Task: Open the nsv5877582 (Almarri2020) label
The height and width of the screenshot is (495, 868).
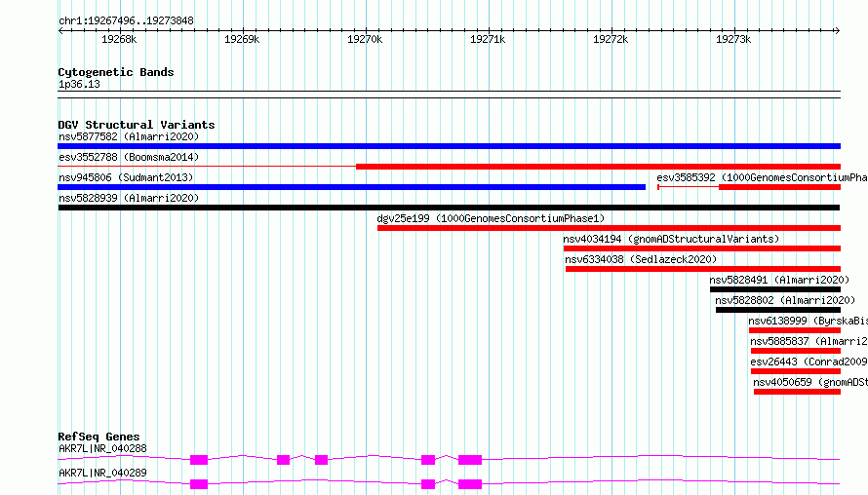Action: [129, 136]
